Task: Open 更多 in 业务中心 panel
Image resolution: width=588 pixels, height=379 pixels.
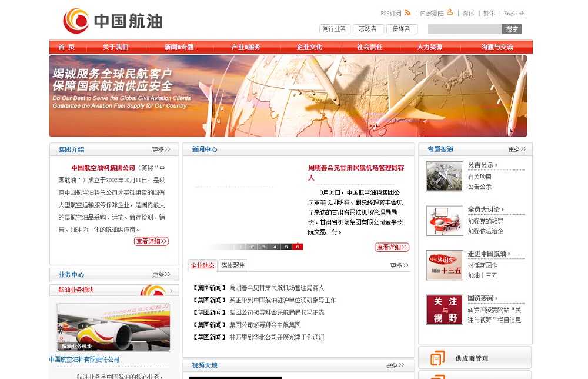Action: (161, 275)
